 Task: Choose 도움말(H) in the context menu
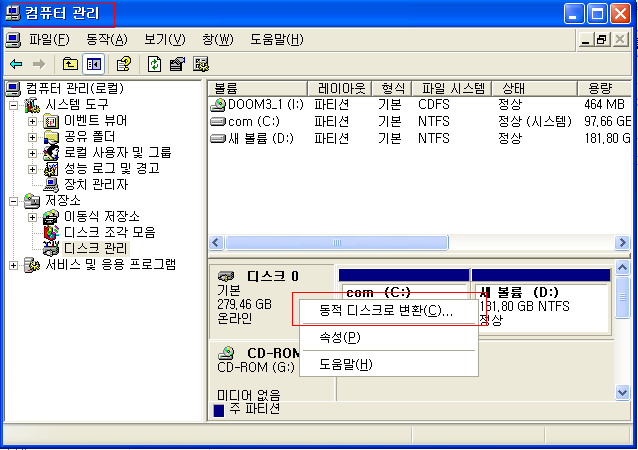click(389, 364)
